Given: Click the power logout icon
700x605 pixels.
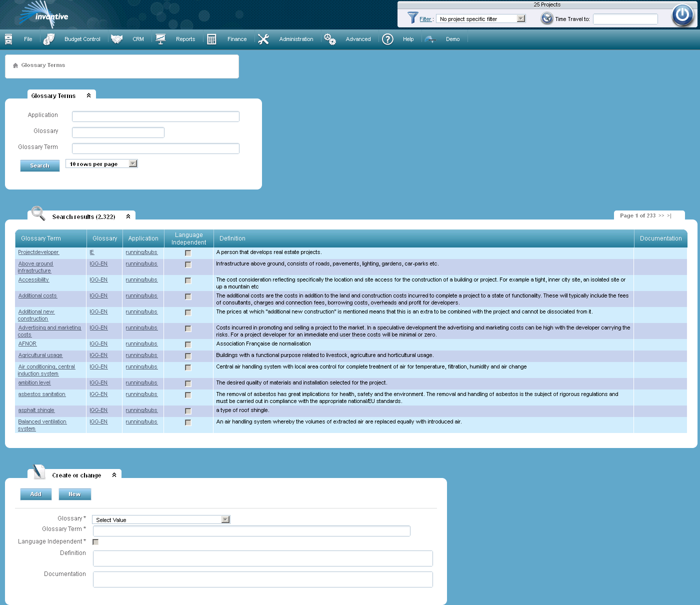Looking at the screenshot, I should pyautogui.click(x=682, y=15).
